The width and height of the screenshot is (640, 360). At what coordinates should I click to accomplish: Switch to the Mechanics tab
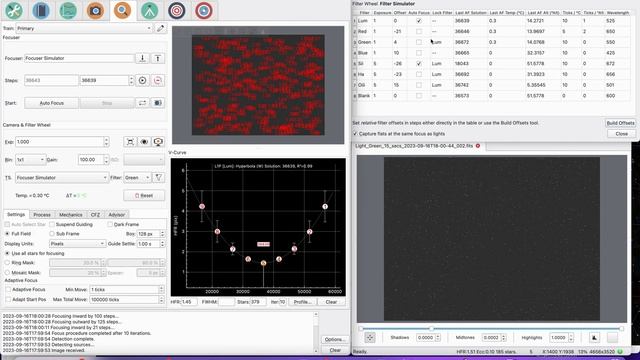[x=71, y=214]
